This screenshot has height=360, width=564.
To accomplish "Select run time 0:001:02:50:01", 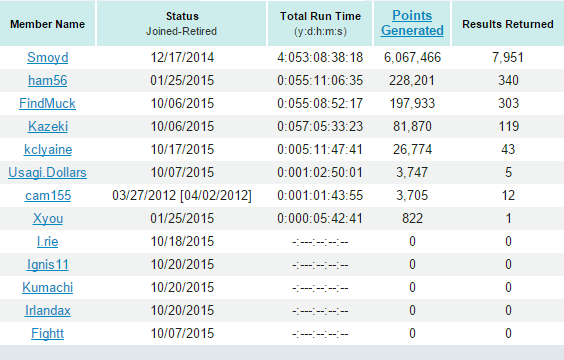I will [x=320, y=173].
